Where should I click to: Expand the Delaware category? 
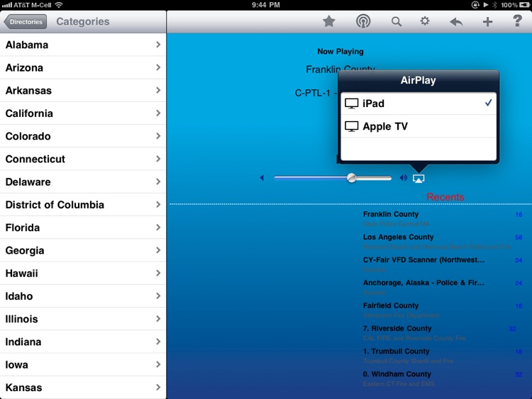click(x=83, y=181)
